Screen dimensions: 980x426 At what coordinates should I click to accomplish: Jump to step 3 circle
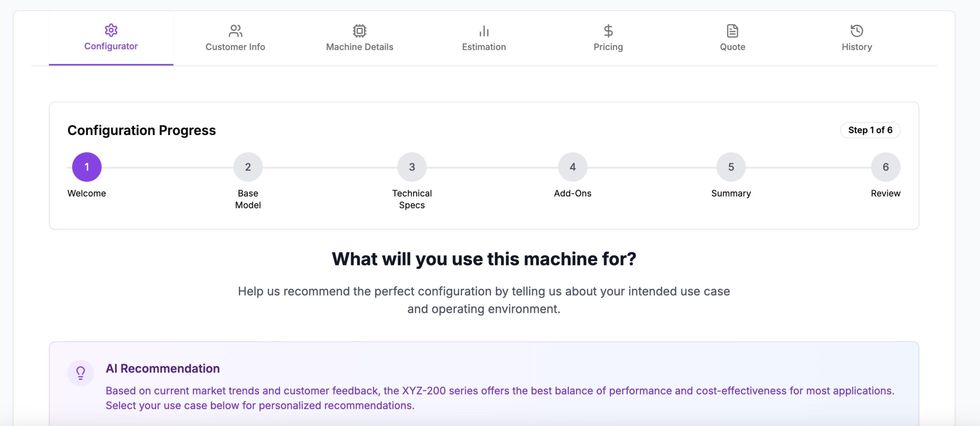click(x=412, y=167)
